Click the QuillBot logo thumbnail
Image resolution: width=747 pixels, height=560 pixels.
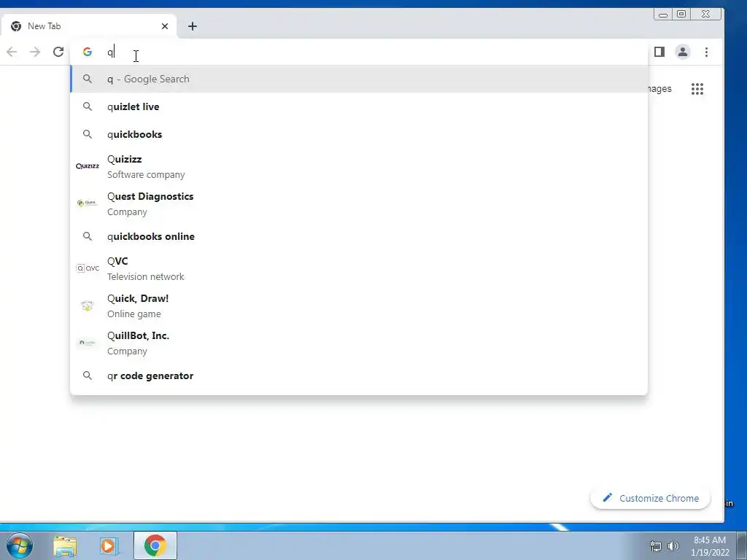(x=88, y=343)
